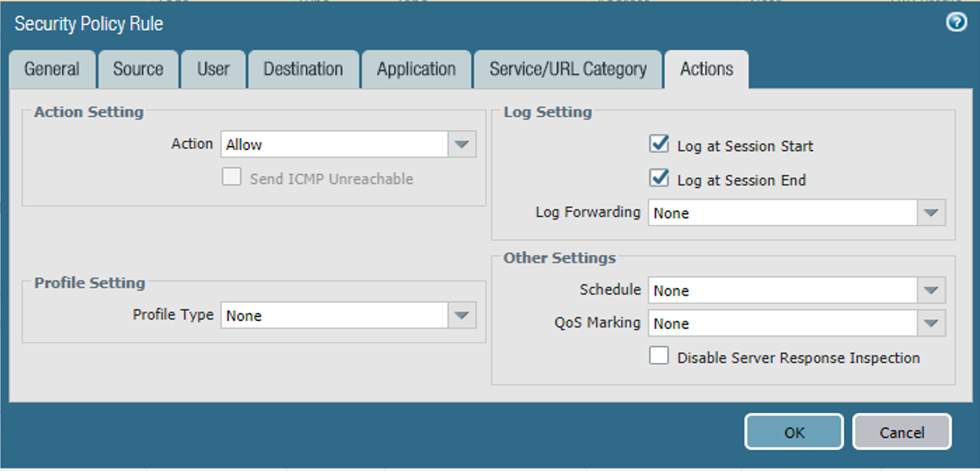Switch to the General tab
The width and height of the screenshot is (980, 471).
click(x=52, y=69)
